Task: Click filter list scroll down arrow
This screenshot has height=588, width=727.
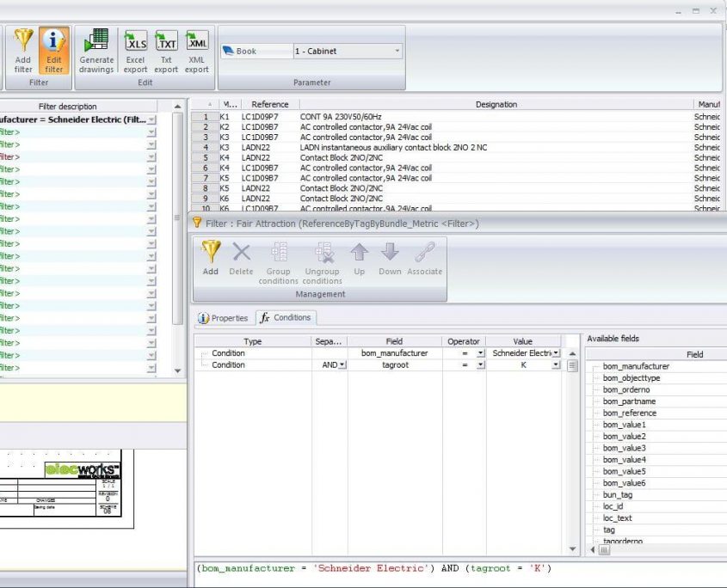Action: point(177,371)
